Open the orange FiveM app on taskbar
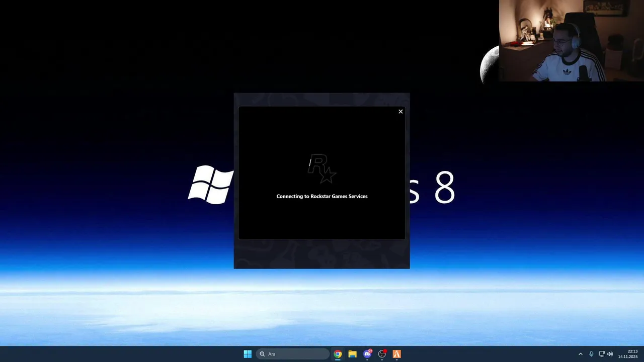Viewport: 644px width, 362px height. (x=396, y=354)
